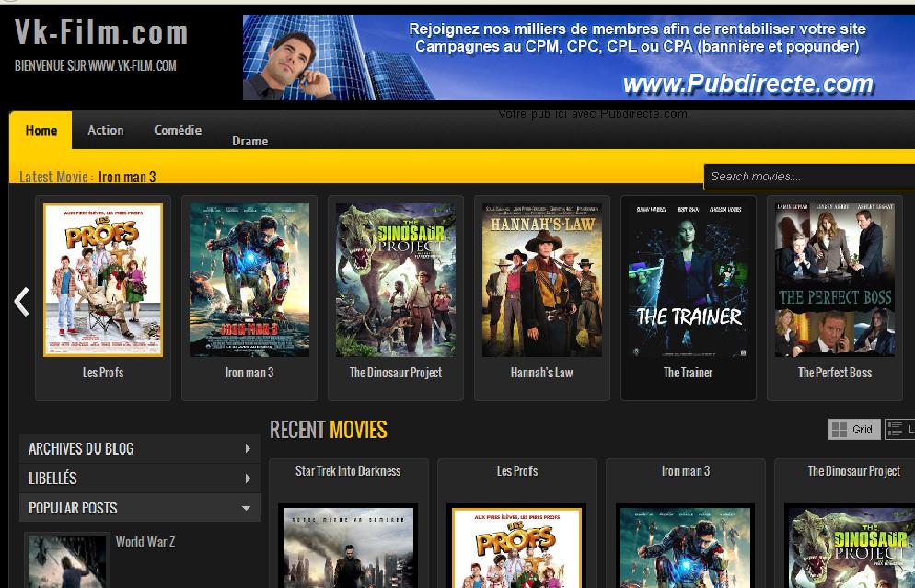
Task: Click Les Profs thumbnail in Recent Movies
Action: 516,547
